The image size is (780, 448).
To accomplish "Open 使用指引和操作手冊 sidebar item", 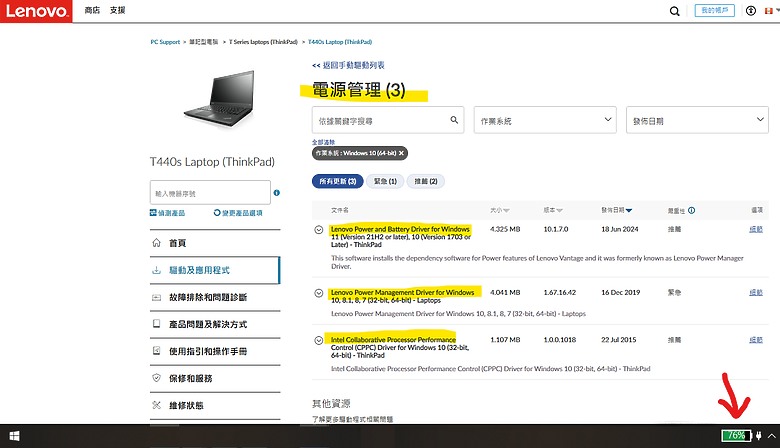I will point(215,351).
